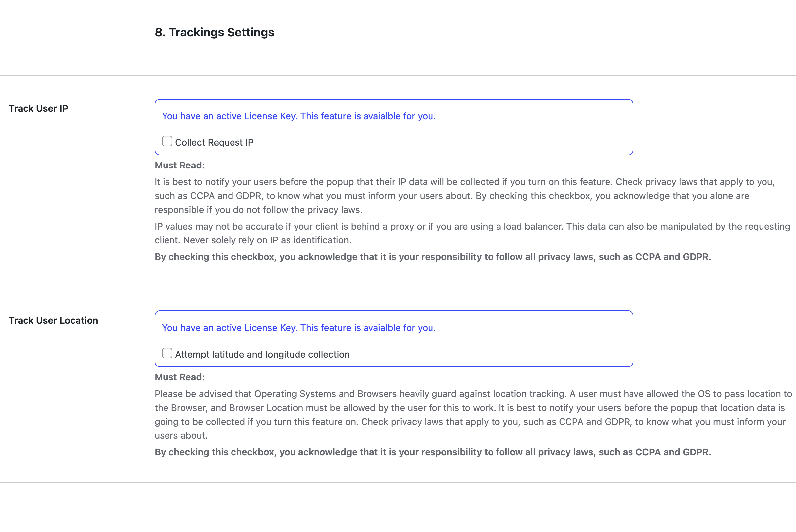Screen dimensions: 796x532
Task: Click the license key notice under Track User IP
Action: (298, 116)
